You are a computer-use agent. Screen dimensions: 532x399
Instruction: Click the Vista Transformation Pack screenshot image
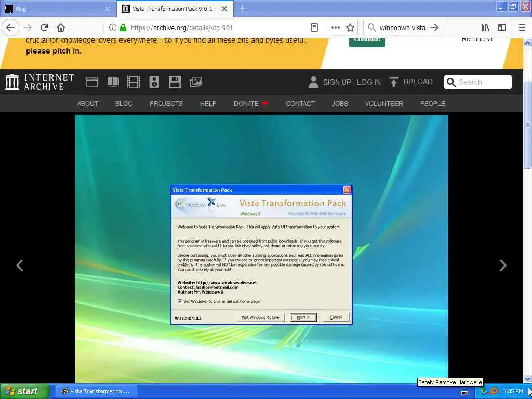[x=261, y=249]
